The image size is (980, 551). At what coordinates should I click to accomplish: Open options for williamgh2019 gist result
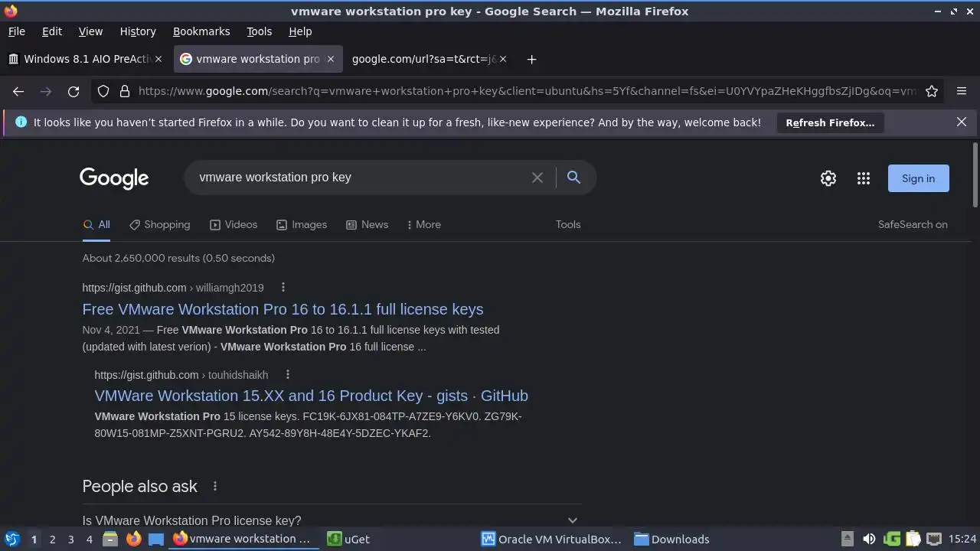283,288
